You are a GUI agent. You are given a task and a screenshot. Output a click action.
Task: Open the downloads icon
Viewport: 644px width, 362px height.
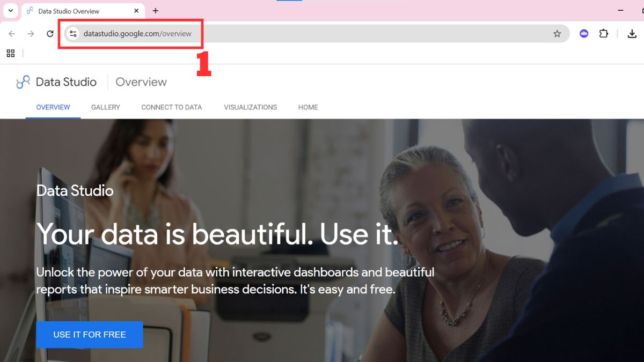[632, 34]
